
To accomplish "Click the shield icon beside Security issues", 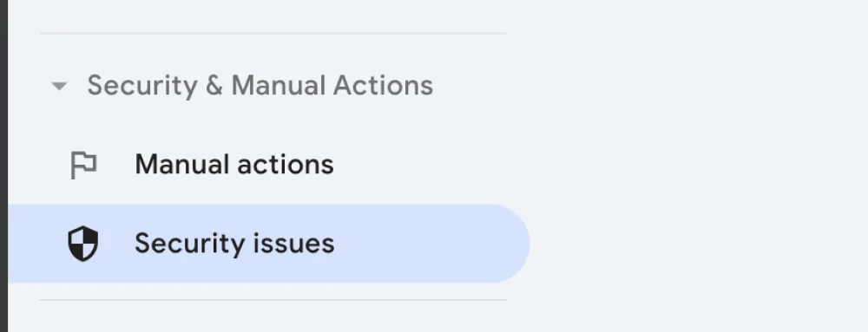I will (x=83, y=244).
